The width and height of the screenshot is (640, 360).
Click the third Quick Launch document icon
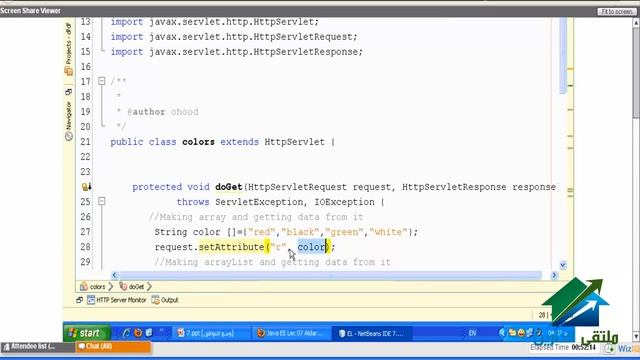[149, 333]
